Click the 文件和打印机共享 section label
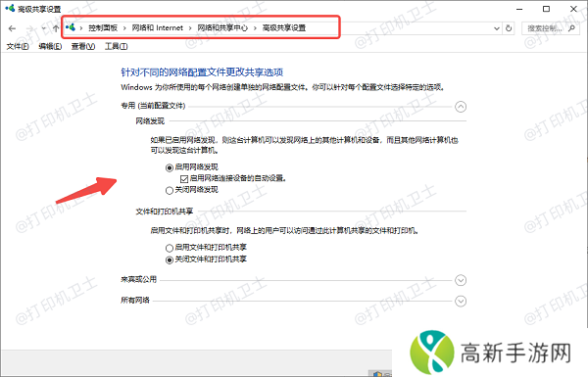 165,212
